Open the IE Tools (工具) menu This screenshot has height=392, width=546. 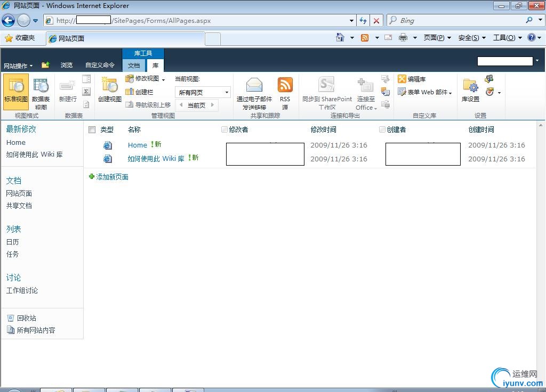508,38
